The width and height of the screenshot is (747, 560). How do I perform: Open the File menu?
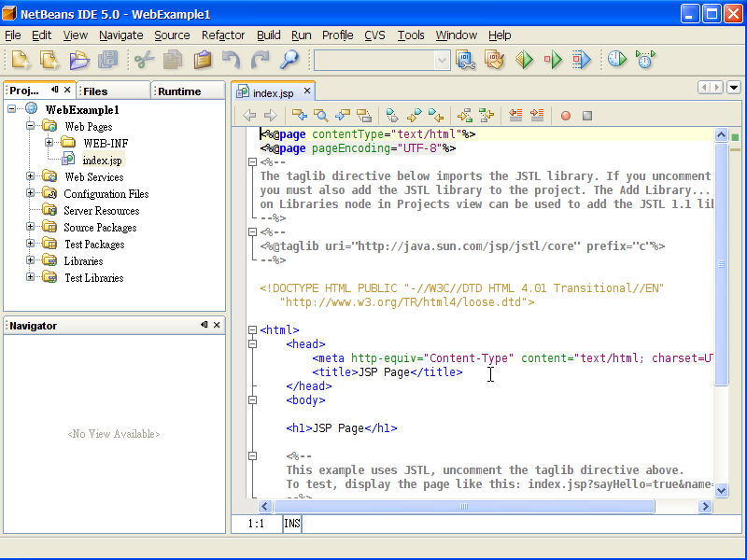13,35
